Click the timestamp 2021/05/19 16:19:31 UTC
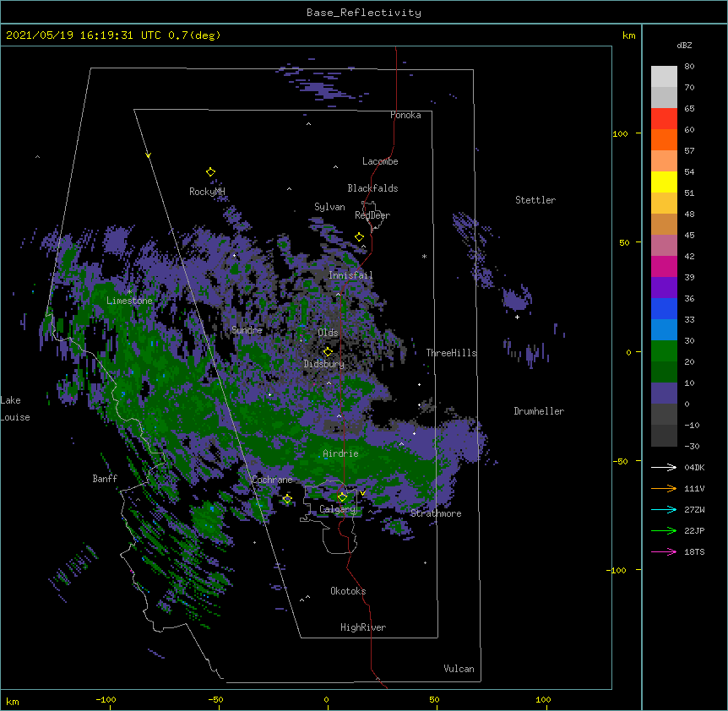728x711 pixels. tap(84, 35)
